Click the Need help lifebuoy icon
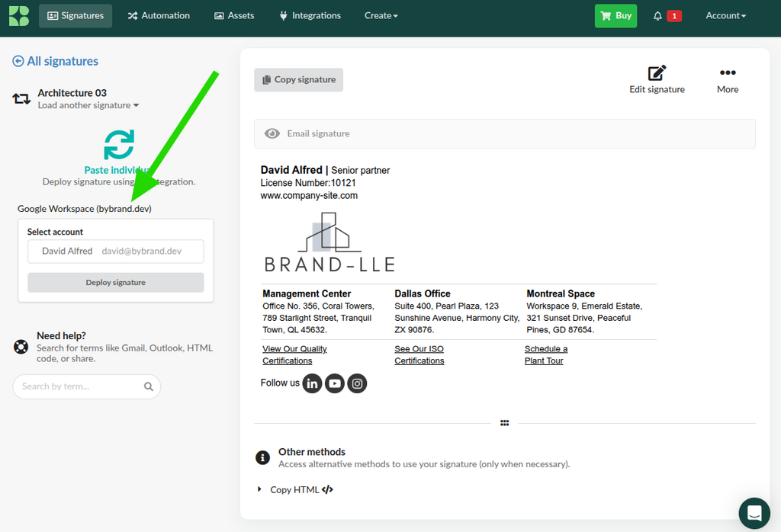The image size is (781, 532). point(21,346)
